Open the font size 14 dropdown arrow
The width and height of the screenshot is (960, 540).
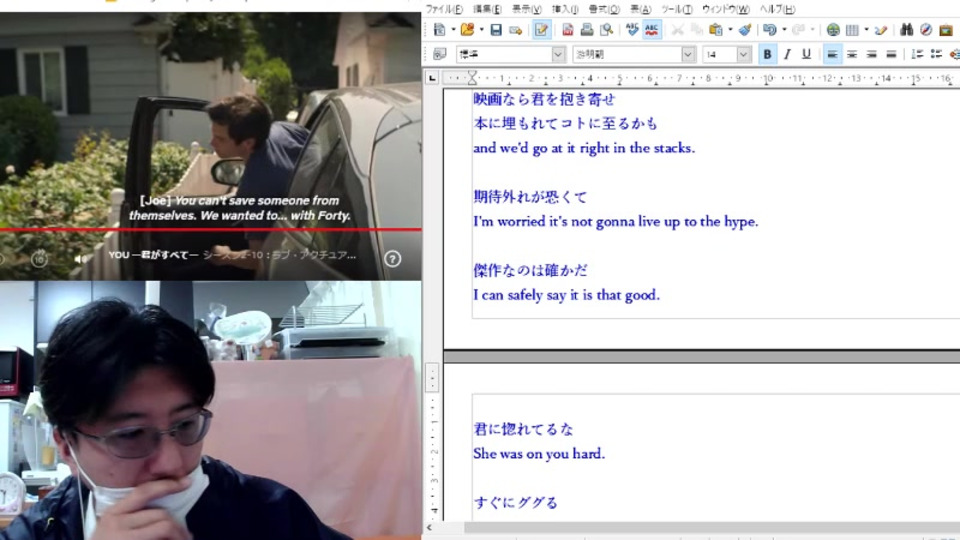743,54
